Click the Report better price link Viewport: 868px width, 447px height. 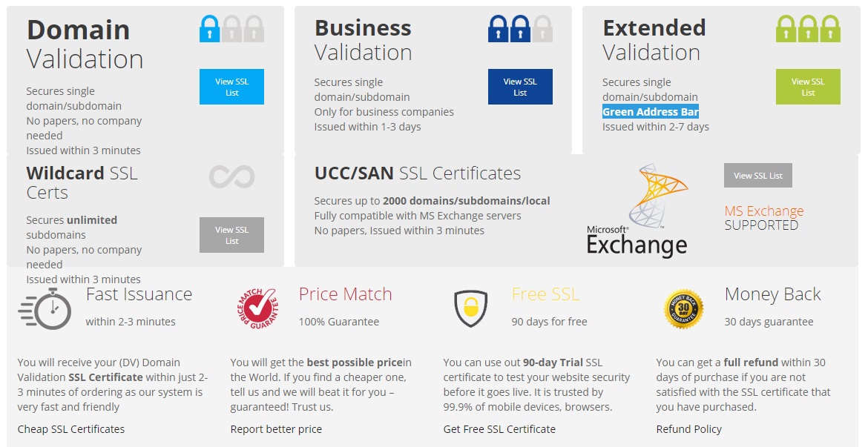click(276, 428)
